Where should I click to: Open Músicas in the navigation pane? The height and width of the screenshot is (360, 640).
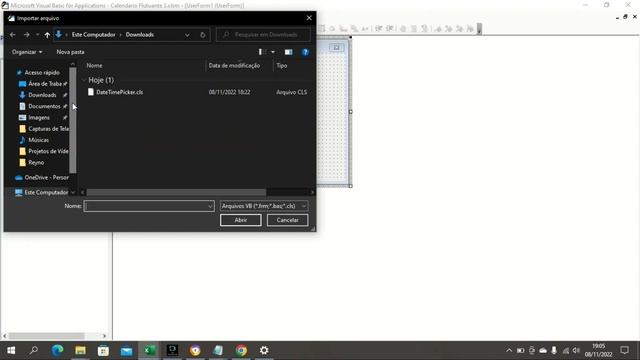coord(38,140)
